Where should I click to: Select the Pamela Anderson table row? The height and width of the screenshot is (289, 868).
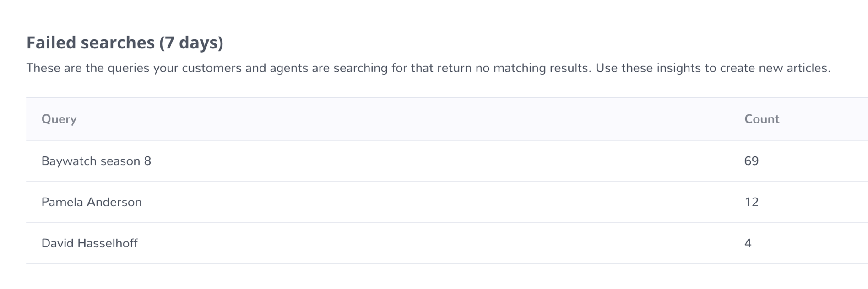[447, 202]
